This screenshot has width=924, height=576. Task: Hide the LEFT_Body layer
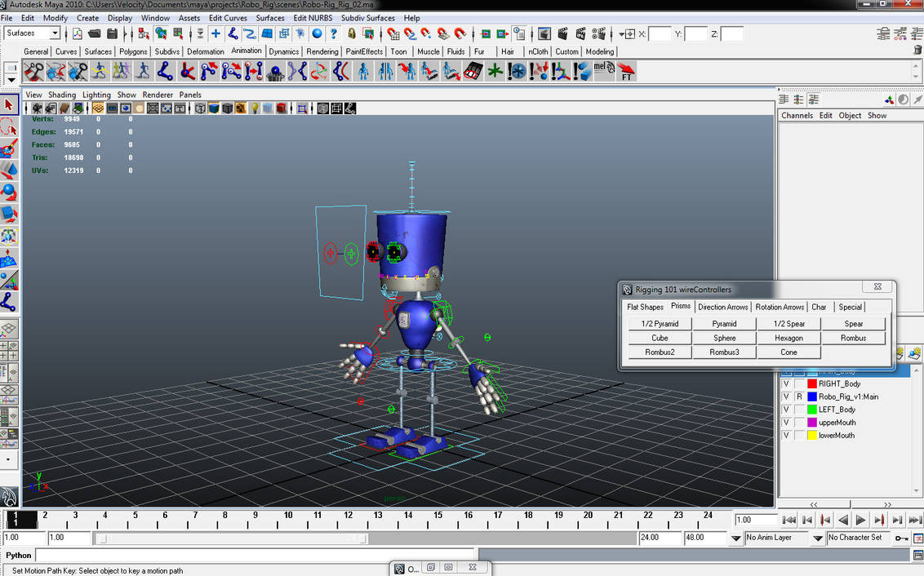(786, 410)
